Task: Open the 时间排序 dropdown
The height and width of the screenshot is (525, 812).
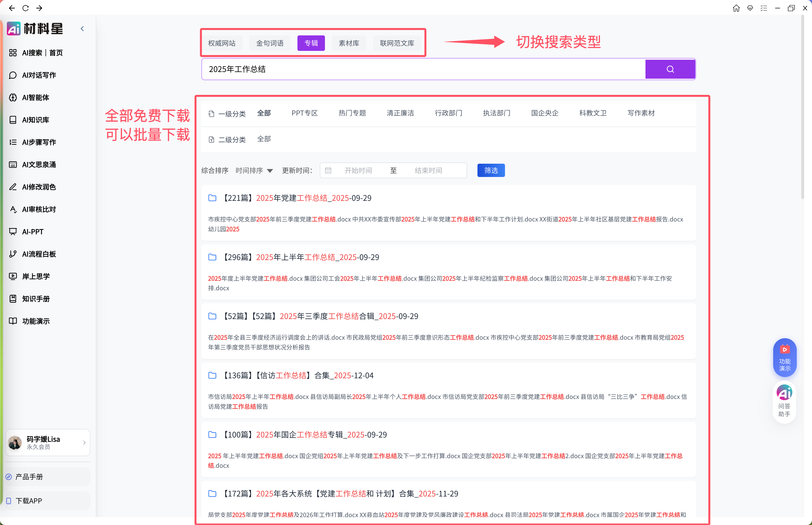Action: [254, 171]
